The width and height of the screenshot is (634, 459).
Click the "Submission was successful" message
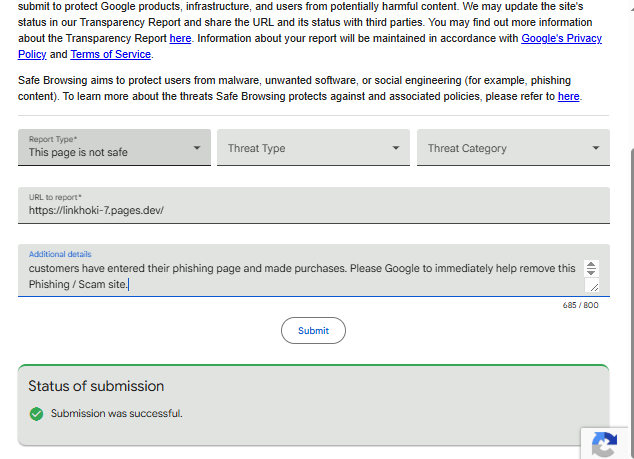click(117, 413)
